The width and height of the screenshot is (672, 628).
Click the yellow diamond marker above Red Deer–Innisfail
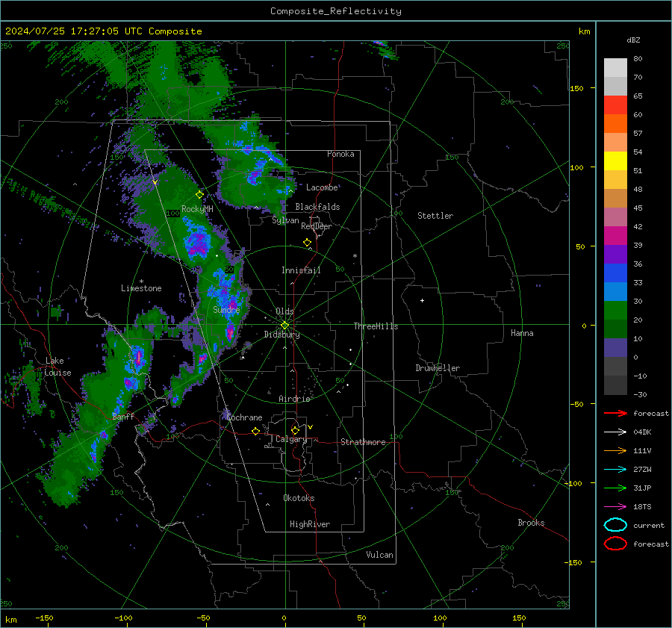tap(307, 243)
